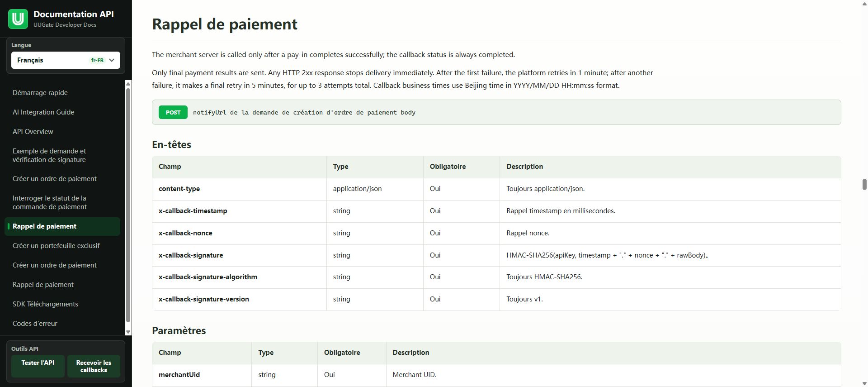Click the "Toujours v1." description cell
The width and height of the screenshot is (868, 387).
click(670, 299)
